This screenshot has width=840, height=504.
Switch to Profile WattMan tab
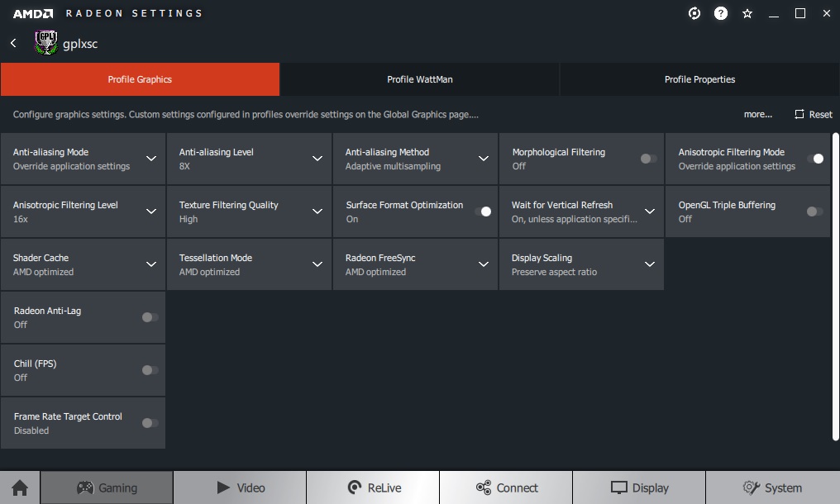(x=419, y=79)
